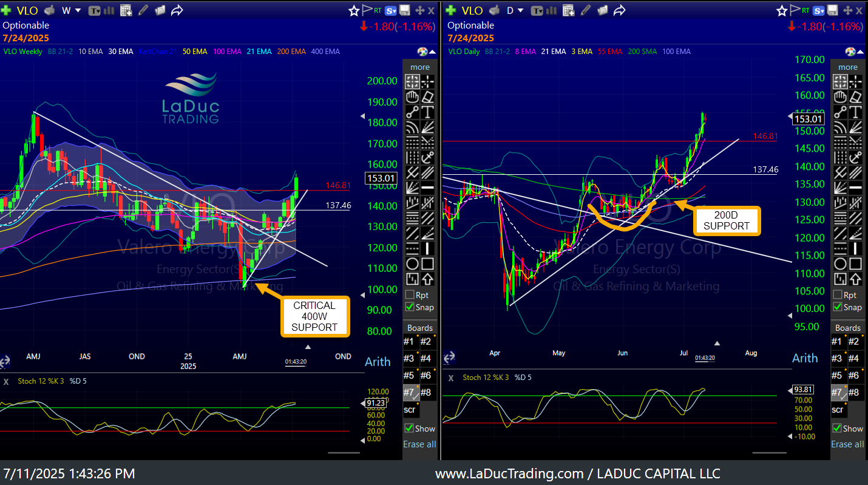Select the circle tool in weekly drawing panel

413,264
